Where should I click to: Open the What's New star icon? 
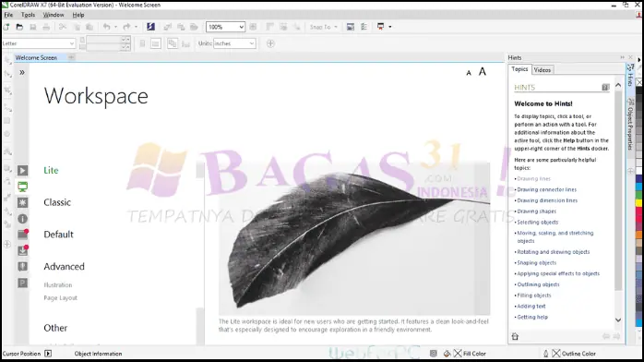[x=22, y=202]
